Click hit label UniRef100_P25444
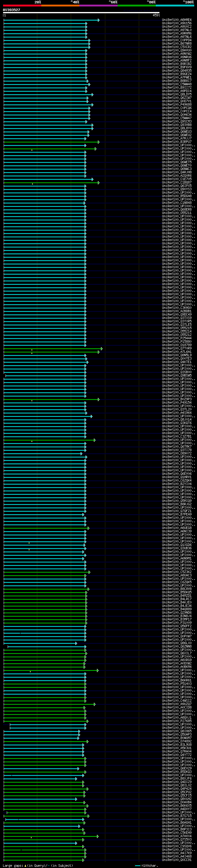This screenshot has width=197, height=868. coord(176,338)
